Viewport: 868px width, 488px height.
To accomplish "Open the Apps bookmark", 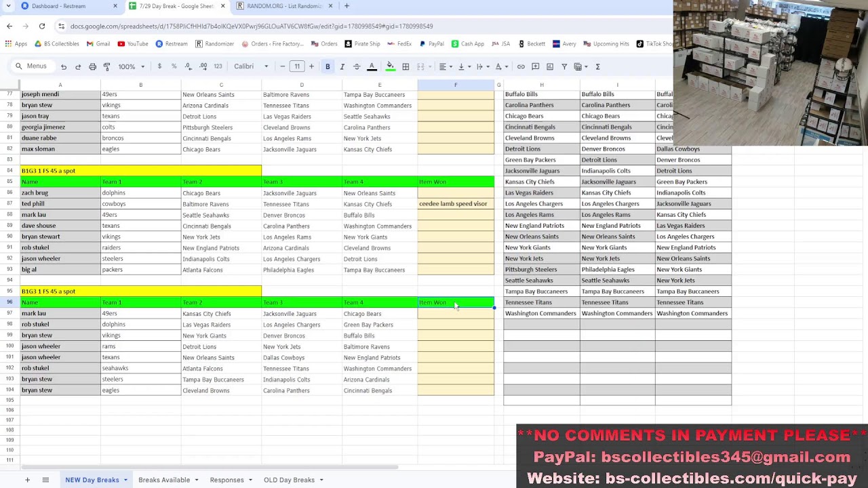I will coord(16,44).
